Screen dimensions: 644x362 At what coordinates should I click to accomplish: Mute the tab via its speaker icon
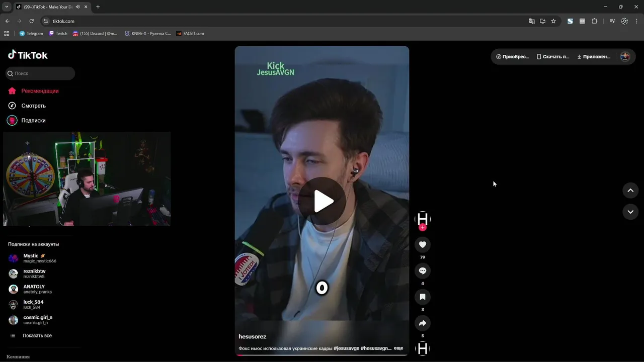[78, 7]
